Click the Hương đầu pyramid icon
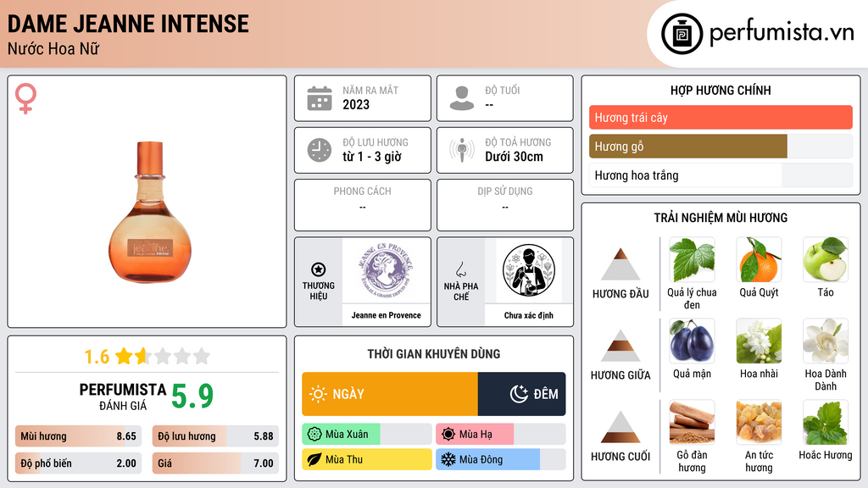The width and height of the screenshot is (868, 488). click(x=620, y=264)
